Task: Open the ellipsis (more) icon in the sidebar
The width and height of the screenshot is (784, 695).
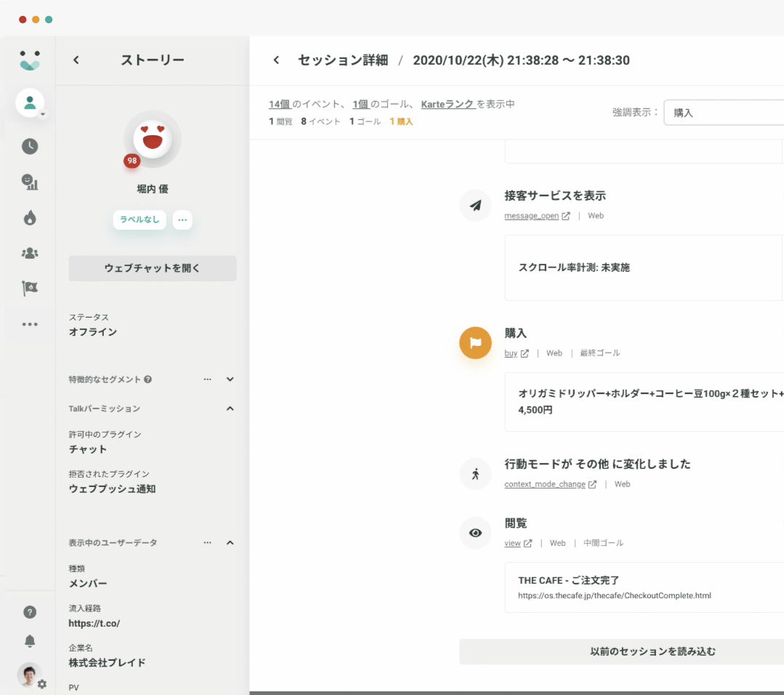Action: click(29, 324)
